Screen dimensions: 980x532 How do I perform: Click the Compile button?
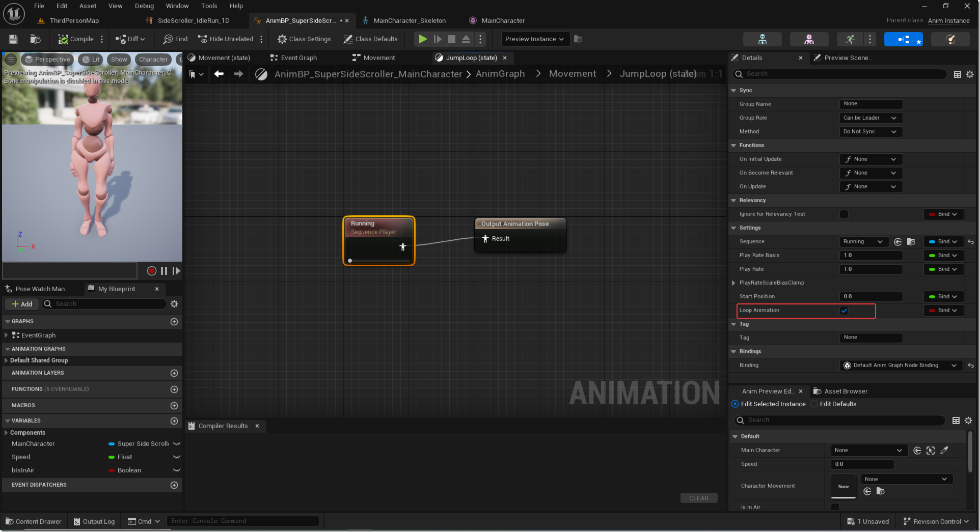76,39
